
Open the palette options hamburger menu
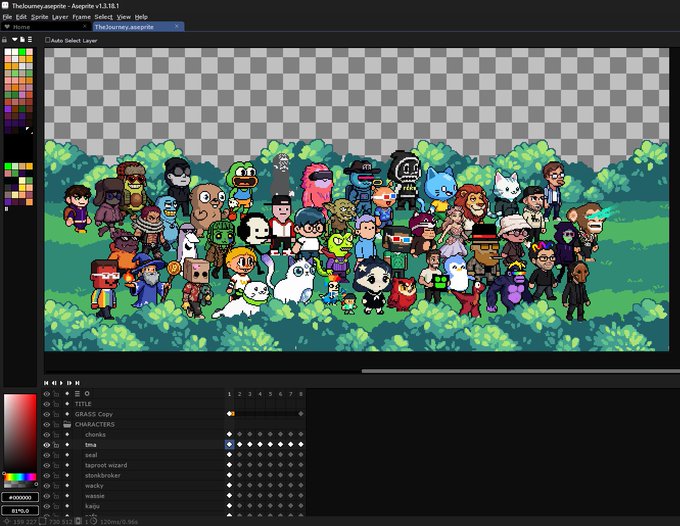30,39
